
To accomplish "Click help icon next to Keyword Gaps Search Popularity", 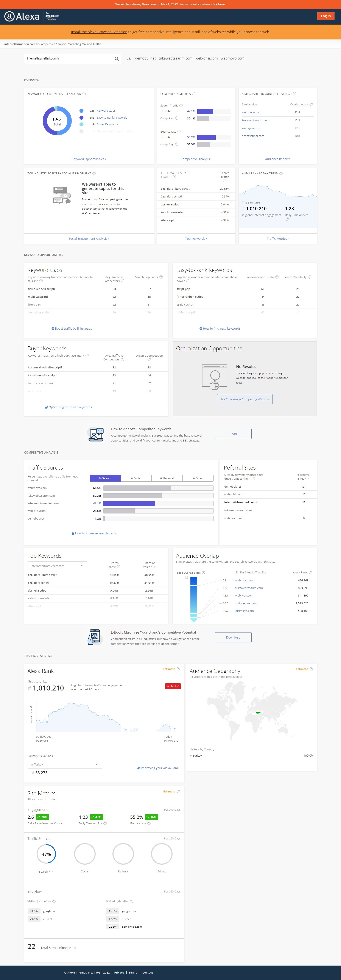I will (161, 277).
